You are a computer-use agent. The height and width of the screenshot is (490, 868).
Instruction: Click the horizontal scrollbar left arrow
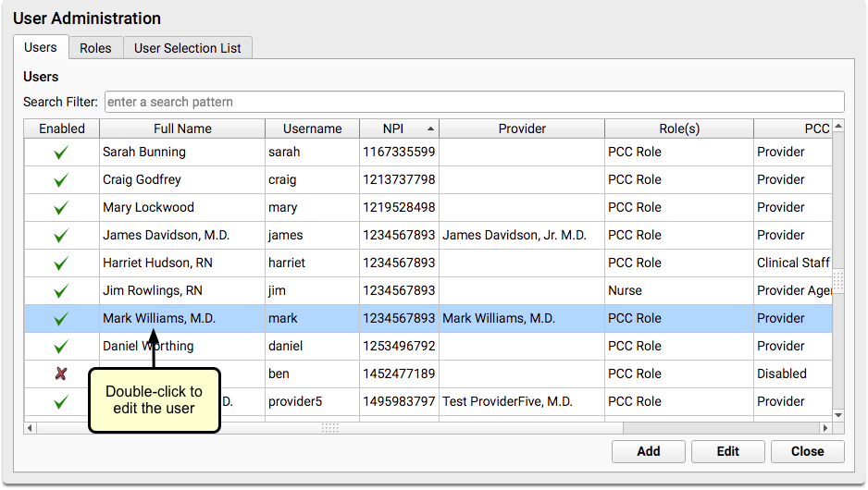pyautogui.click(x=30, y=428)
